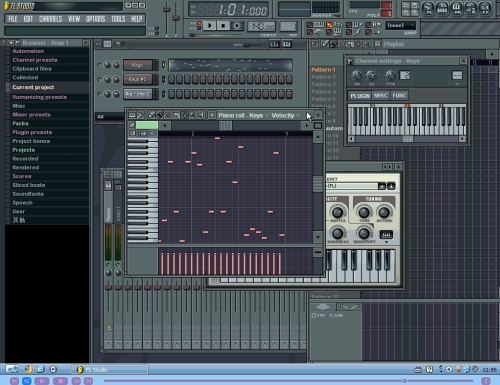Adjust the main volume fader
The width and height of the screenshot is (500, 385).
click(166, 10)
